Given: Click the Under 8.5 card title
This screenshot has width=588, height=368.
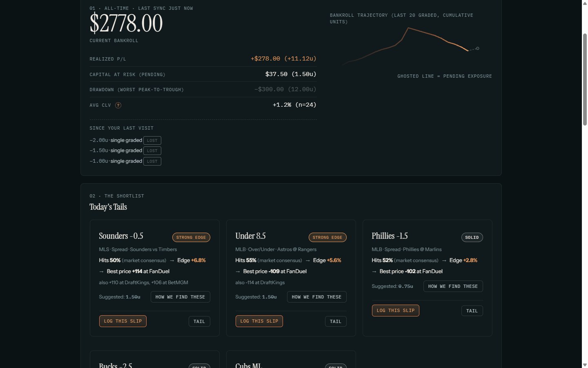Looking at the screenshot, I should [250, 236].
